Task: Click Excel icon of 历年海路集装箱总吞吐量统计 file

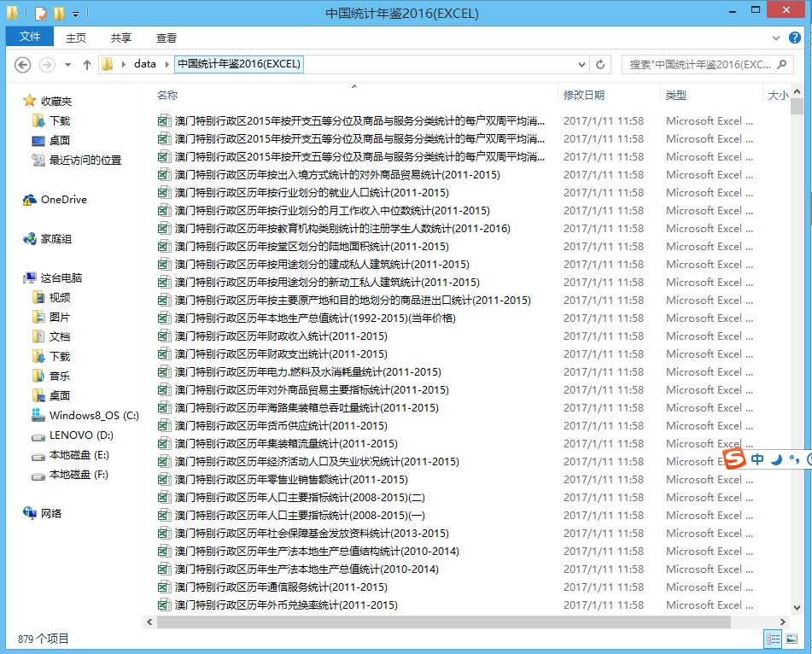Action: (x=164, y=407)
